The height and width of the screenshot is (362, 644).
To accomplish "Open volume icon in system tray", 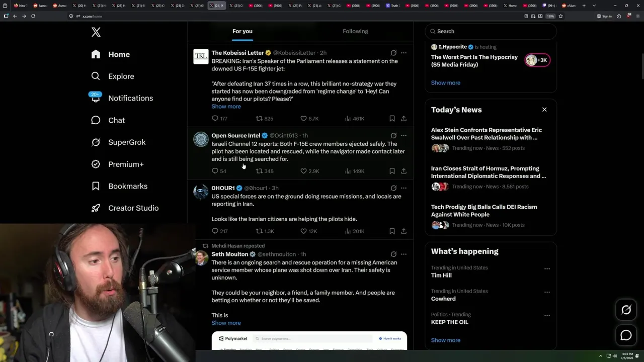I will click(x=614, y=356).
